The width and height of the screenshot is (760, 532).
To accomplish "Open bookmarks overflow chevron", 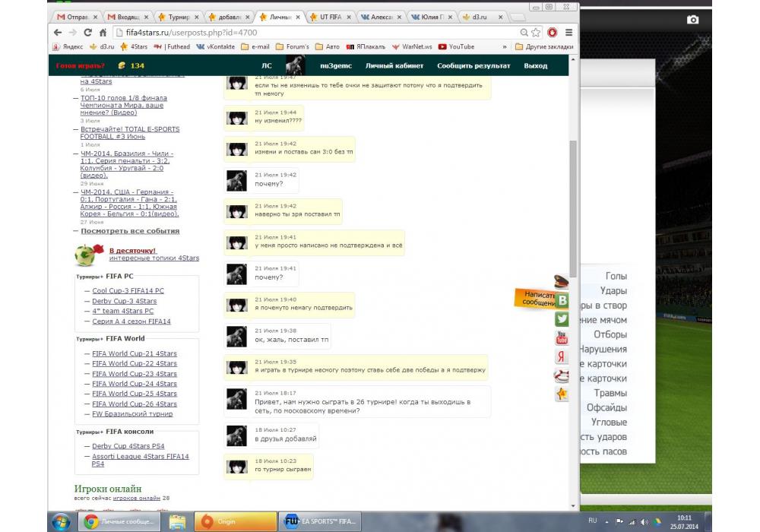I will click(x=505, y=47).
